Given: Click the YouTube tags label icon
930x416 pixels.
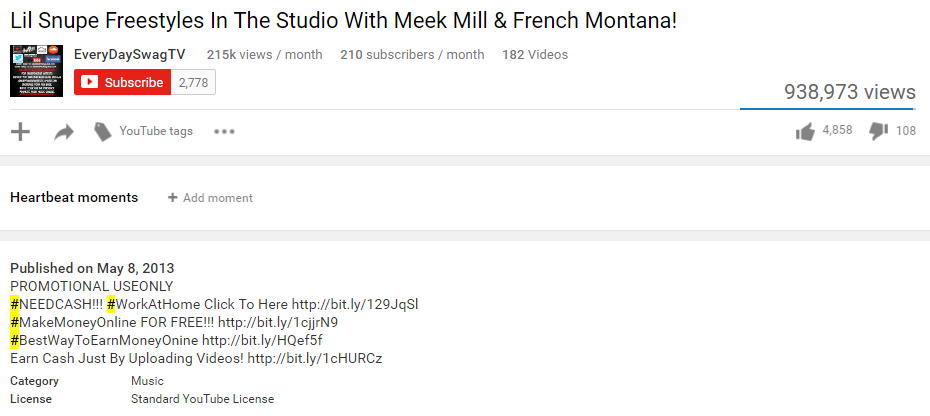Looking at the screenshot, I should click(x=102, y=131).
